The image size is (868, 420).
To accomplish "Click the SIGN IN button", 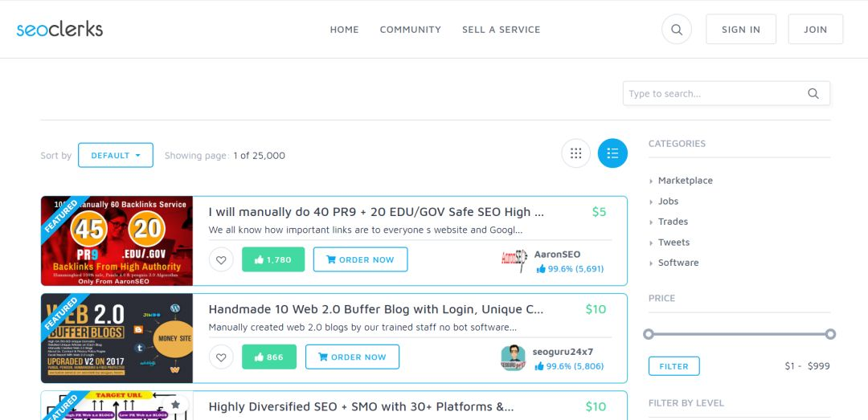I will click(741, 30).
